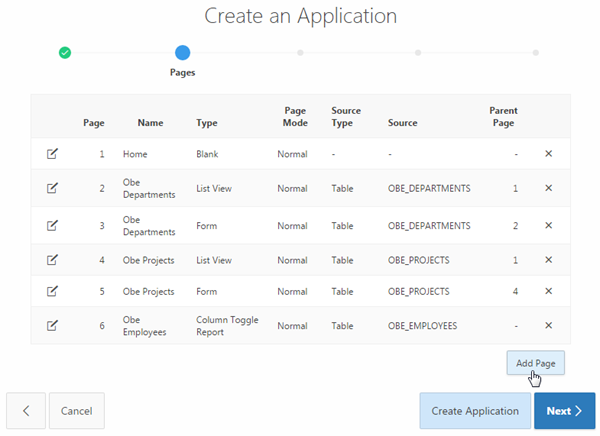The height and width of the screenshot is (436, 600).
Task: Click the Page Mode column header
Action: tap(295, 117)
